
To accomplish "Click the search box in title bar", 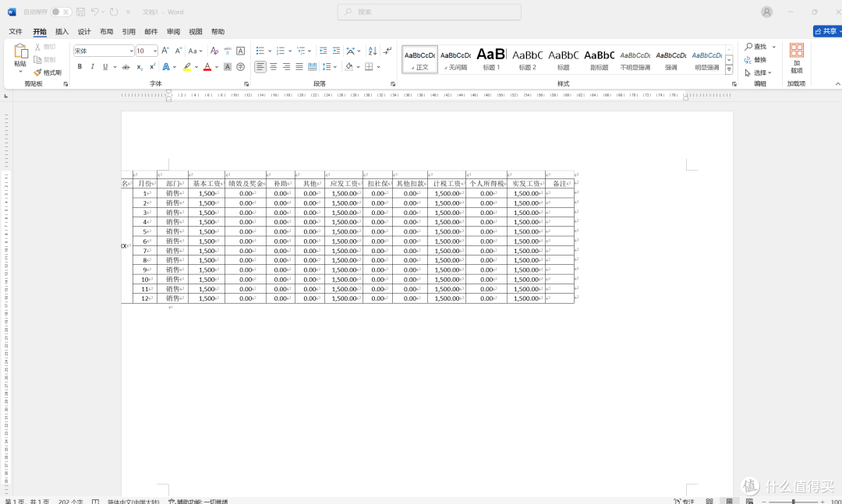I will point(429,12).
